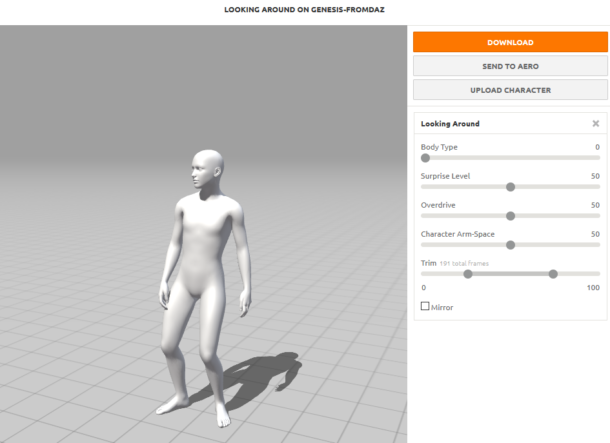
Task: Click the Character Arm-Space value 50
Action: click(595, 234)
